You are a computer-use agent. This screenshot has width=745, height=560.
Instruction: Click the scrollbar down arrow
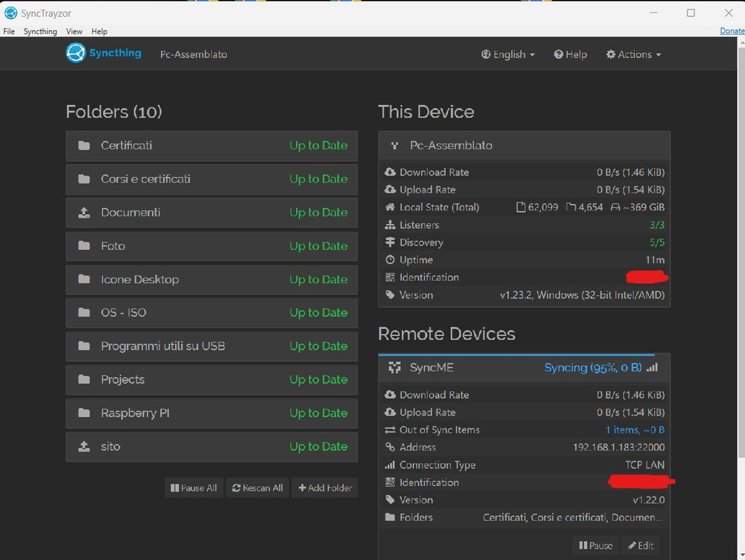[x=741, y=555]
